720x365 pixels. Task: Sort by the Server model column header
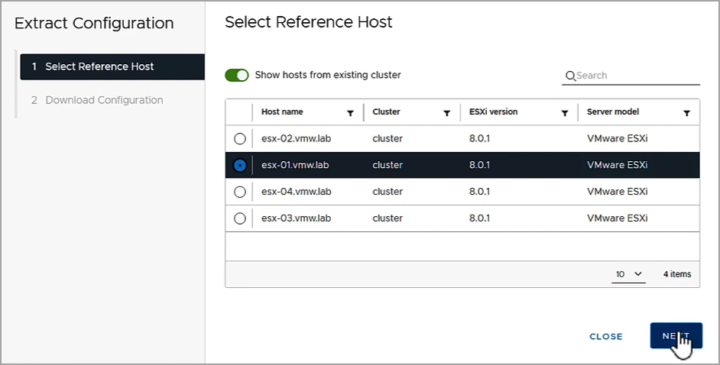point(613,112)
